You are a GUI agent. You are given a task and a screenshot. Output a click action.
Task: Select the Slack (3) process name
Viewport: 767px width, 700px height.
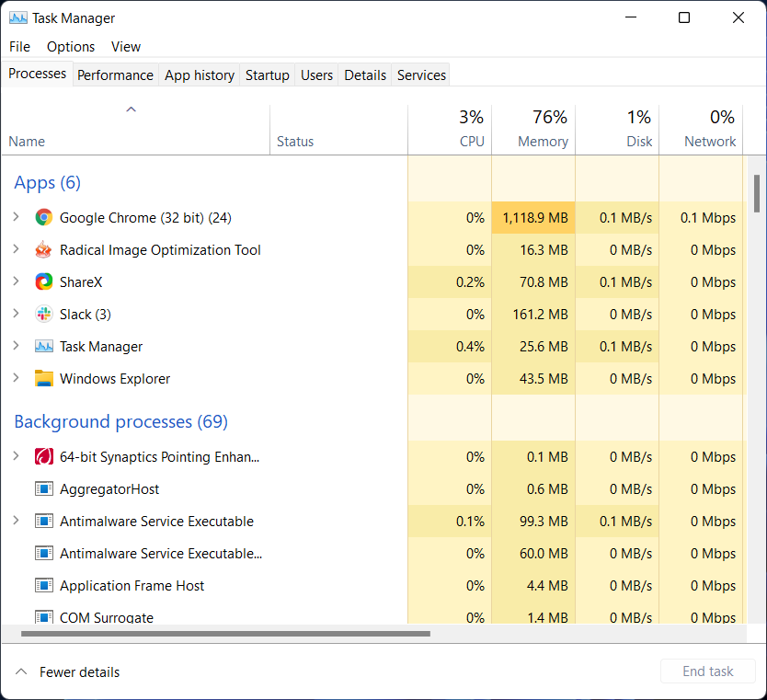86,315
